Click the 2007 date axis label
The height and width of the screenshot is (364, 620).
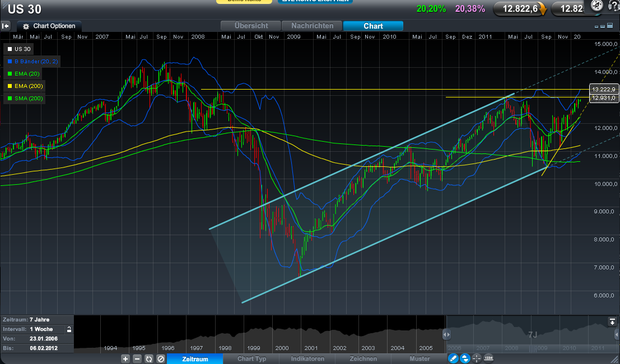101,37
